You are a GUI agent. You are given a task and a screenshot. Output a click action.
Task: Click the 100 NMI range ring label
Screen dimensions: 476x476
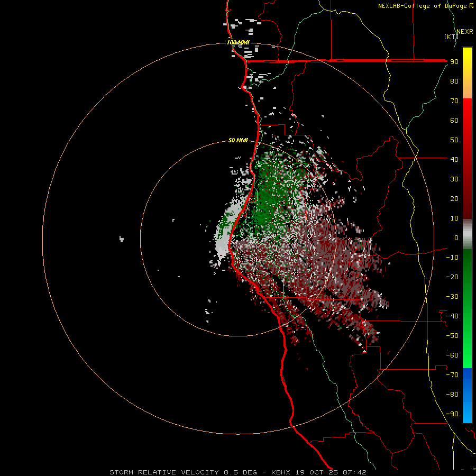pyautogui.click(x=238, y=42)
